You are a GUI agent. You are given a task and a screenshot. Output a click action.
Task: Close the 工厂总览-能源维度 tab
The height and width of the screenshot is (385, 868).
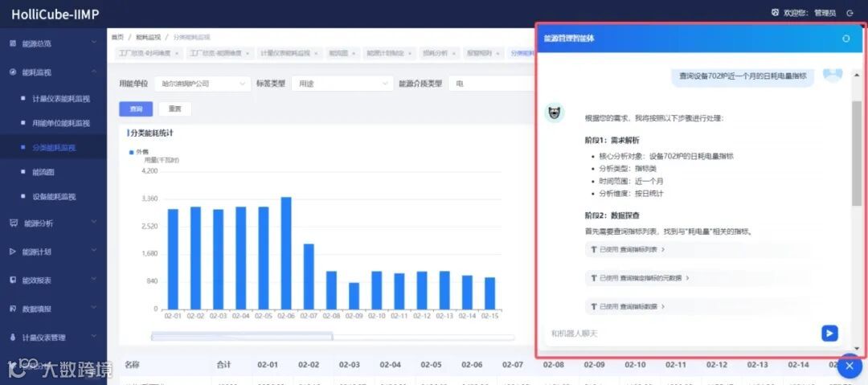coord(247,53)
